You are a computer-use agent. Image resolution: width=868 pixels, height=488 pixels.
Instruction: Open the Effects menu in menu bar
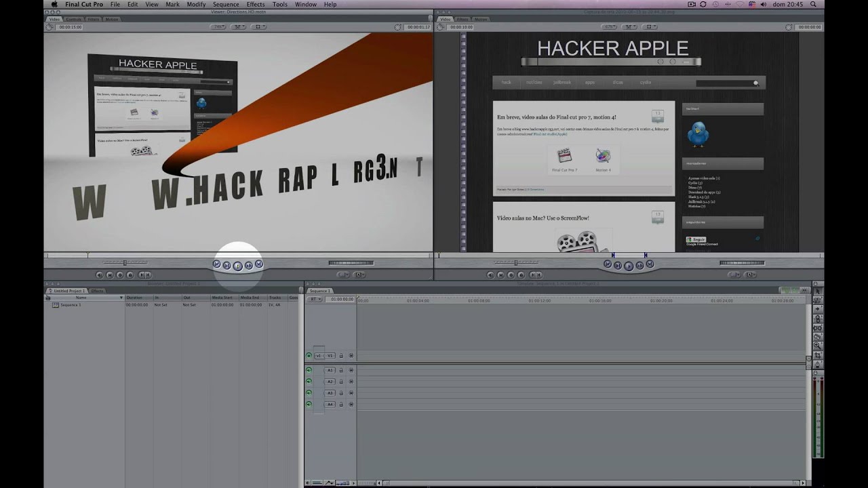point(256,4)
